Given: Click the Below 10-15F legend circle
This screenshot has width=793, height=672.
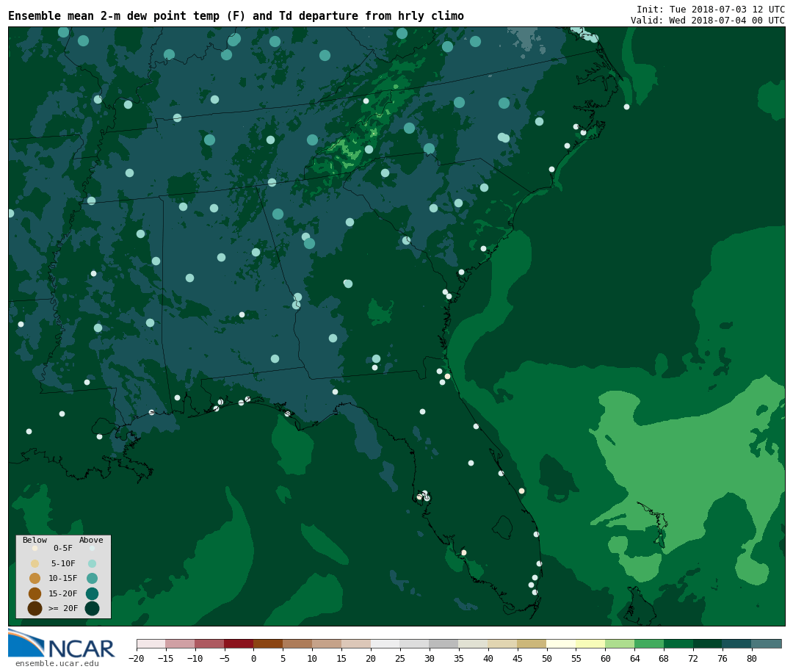Looking at the screenshot, I should (35, 579).
